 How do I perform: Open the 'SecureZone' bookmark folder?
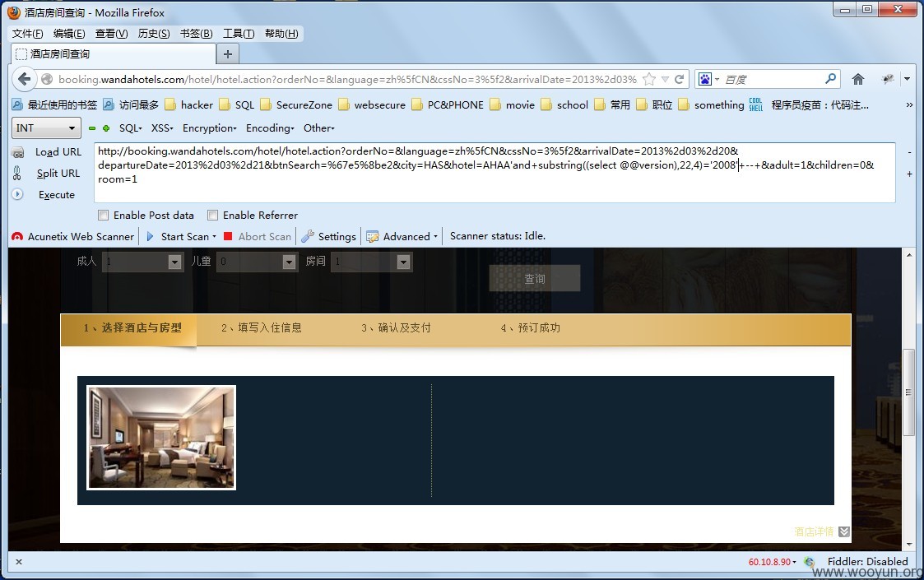pyautogui.click(x=296, y=105)
